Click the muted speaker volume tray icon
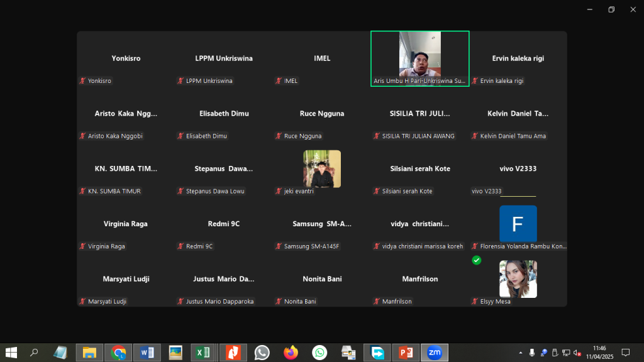Screen dimensions: 644x362 tap(577, 353)
